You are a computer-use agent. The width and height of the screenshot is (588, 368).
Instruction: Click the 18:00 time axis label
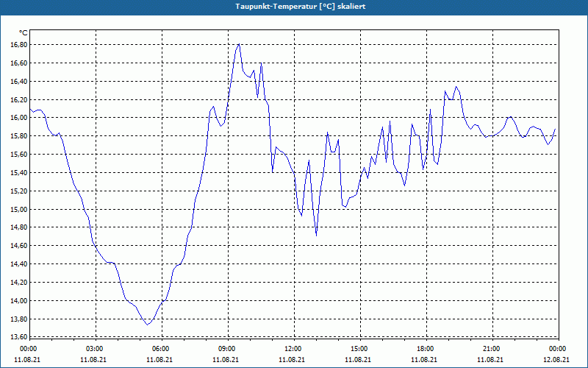[425, 349]
